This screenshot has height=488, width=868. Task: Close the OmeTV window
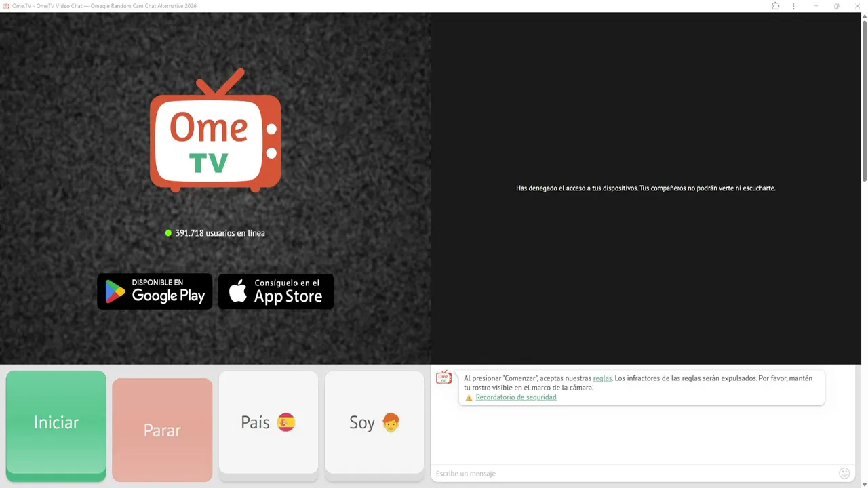click(x=857, y=6)
